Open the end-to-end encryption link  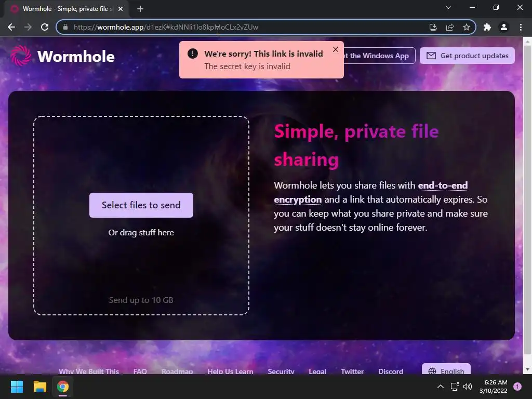pos(371,192)
